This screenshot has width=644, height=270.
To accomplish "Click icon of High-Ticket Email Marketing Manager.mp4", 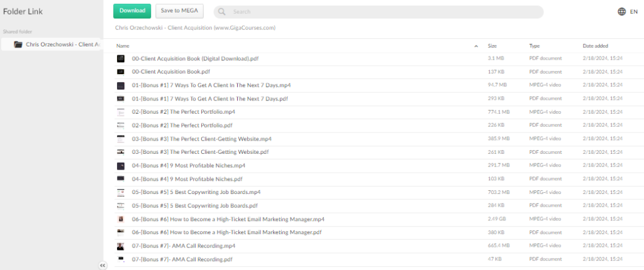I will [121, 219].
